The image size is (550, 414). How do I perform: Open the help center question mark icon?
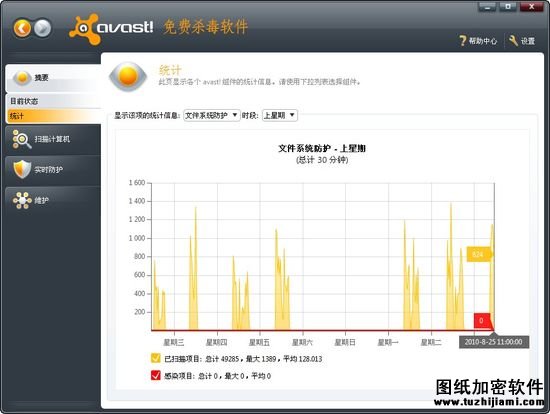coord(463,41)
